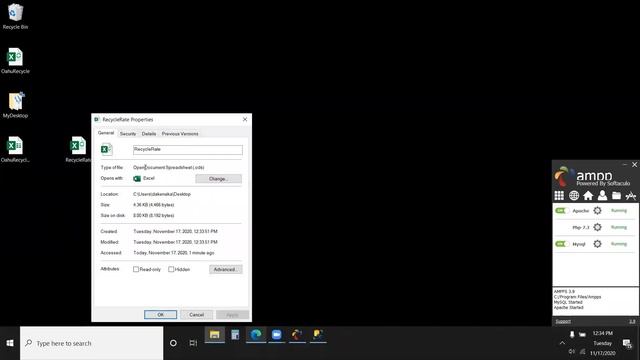Viewport: 640px width, 360px height.
Task: Open the last pinned taskbar app
Action: (318, 335)
